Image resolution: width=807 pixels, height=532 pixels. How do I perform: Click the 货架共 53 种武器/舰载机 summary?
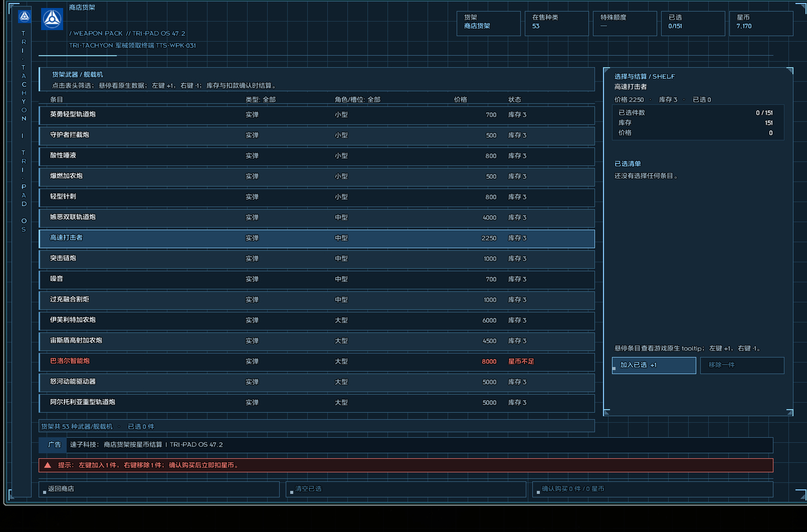pos(77,427)
